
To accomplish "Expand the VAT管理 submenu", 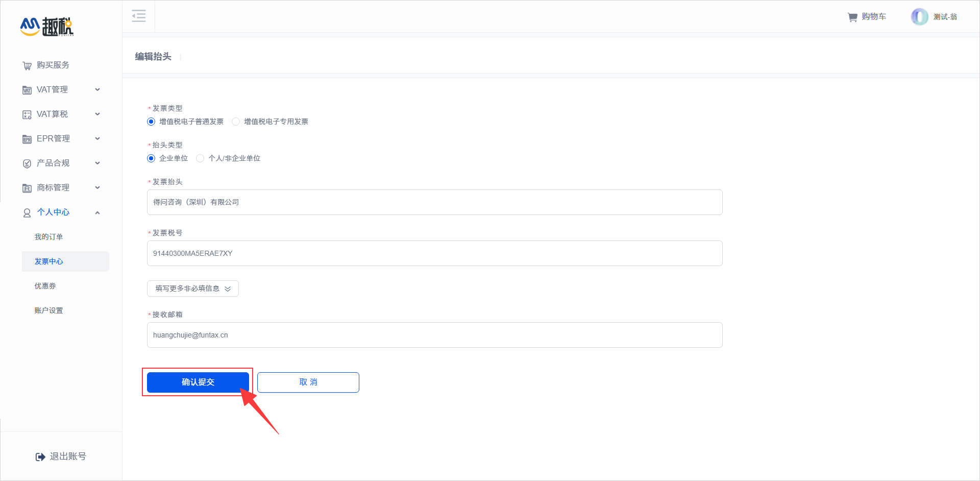I will (97, 90).
